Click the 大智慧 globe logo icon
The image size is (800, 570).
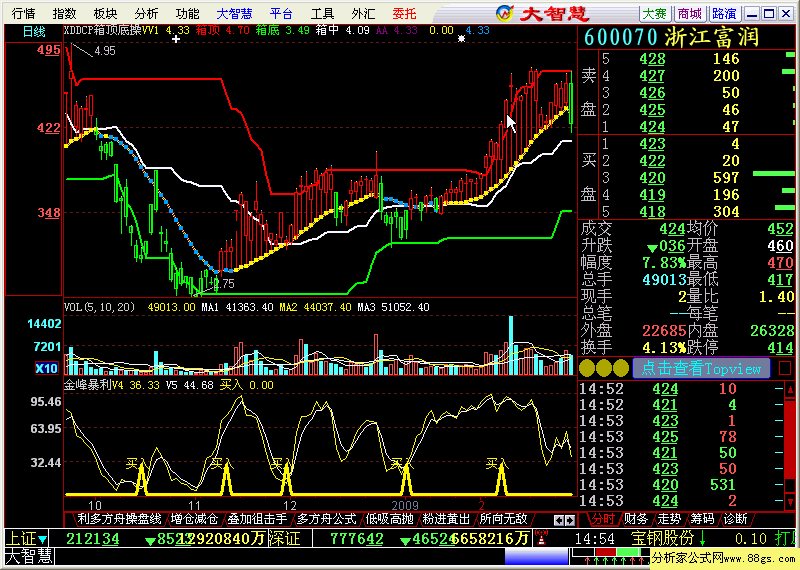click(x=505, y=13)
